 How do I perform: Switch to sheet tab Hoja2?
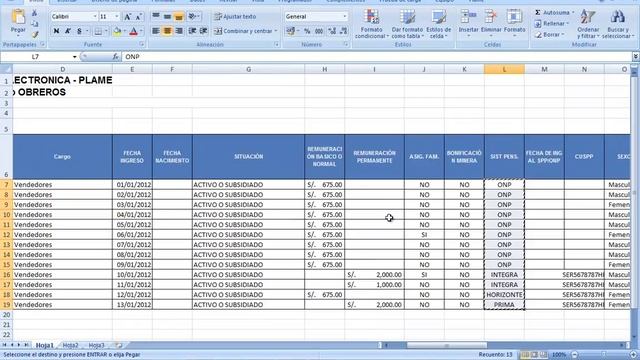70,345
